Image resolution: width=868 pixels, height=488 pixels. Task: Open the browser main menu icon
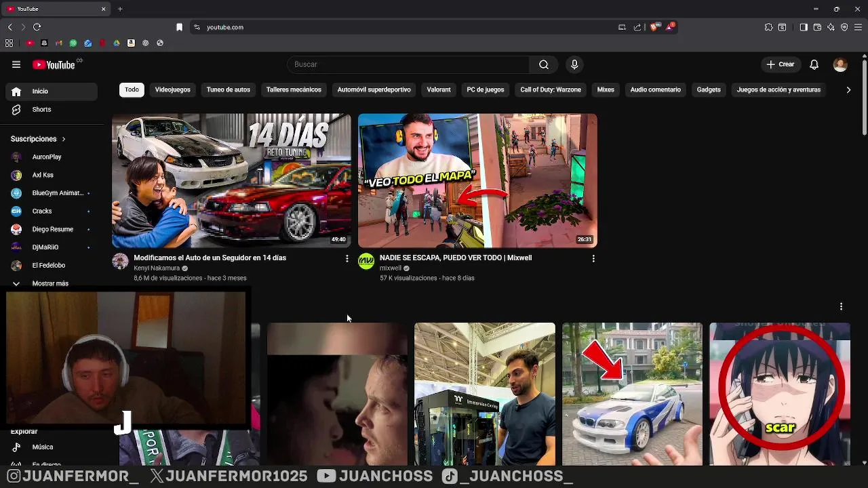[859, 27]
